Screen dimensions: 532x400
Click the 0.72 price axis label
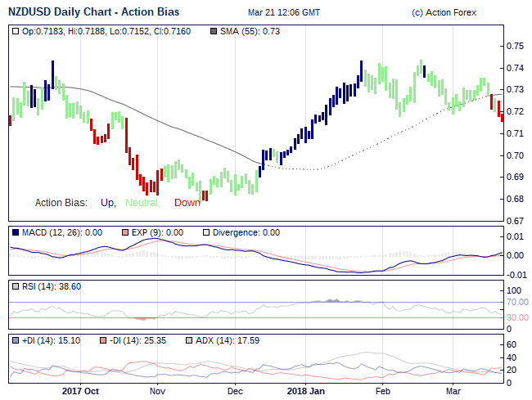[x=515, y=111]
